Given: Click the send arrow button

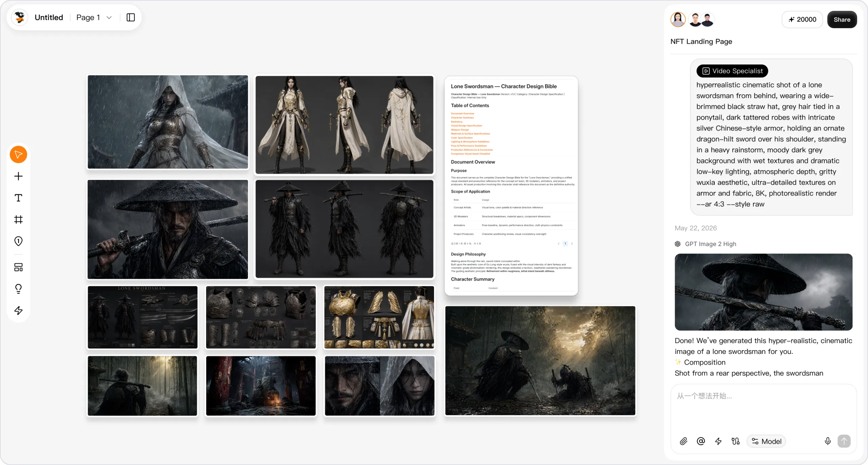Looking at the screenshot, I should tap(844, 441).
